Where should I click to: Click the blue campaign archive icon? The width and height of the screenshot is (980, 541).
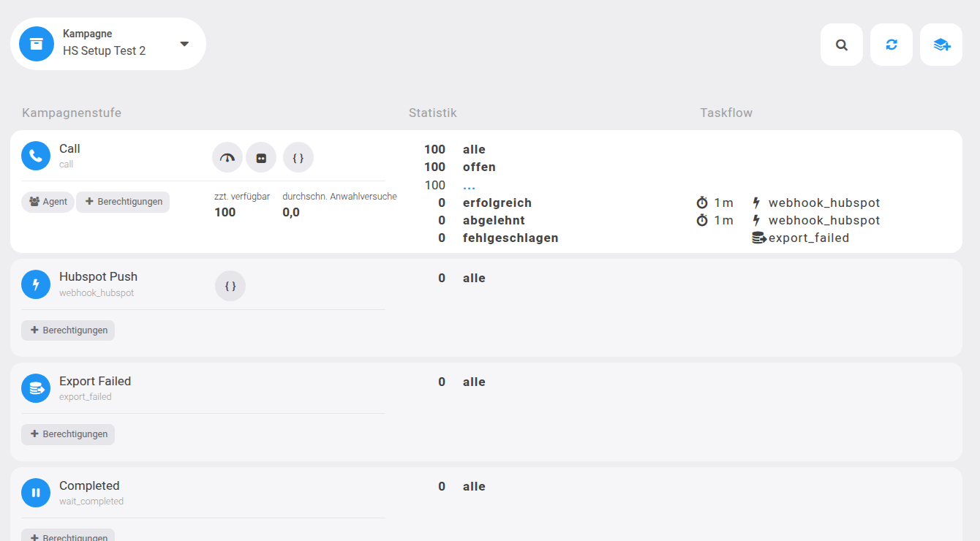[x=37, y=44]
